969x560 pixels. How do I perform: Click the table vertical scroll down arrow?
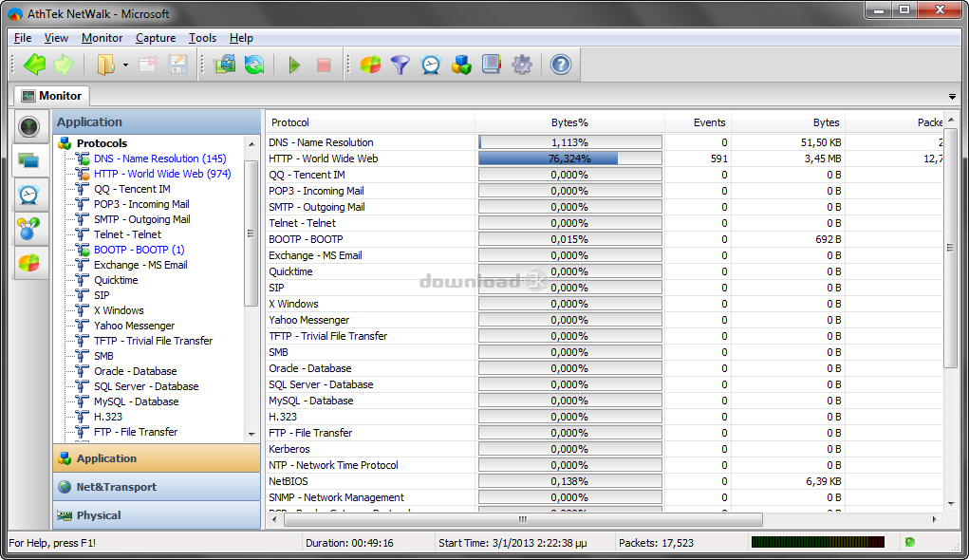click(x=951, y=504)
